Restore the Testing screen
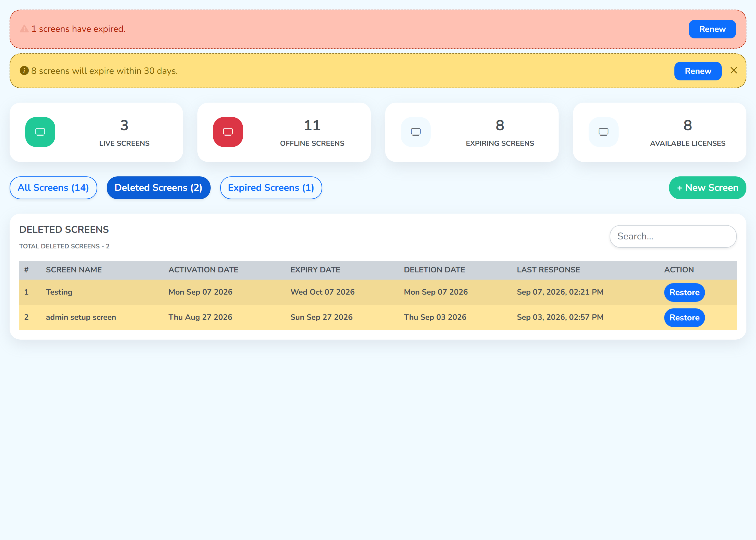The height and width of the screenshot is (540, 756). coord(685,292)
